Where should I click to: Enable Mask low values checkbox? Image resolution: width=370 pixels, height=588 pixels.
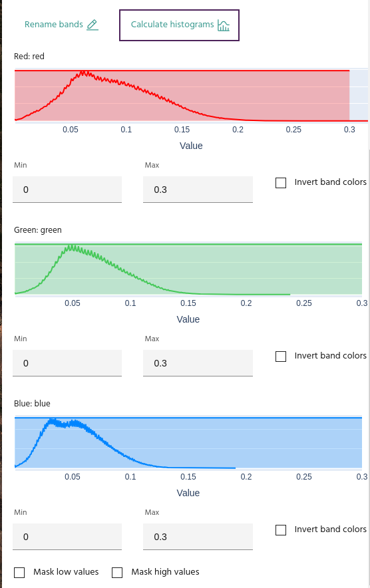[x=19, y=573]
